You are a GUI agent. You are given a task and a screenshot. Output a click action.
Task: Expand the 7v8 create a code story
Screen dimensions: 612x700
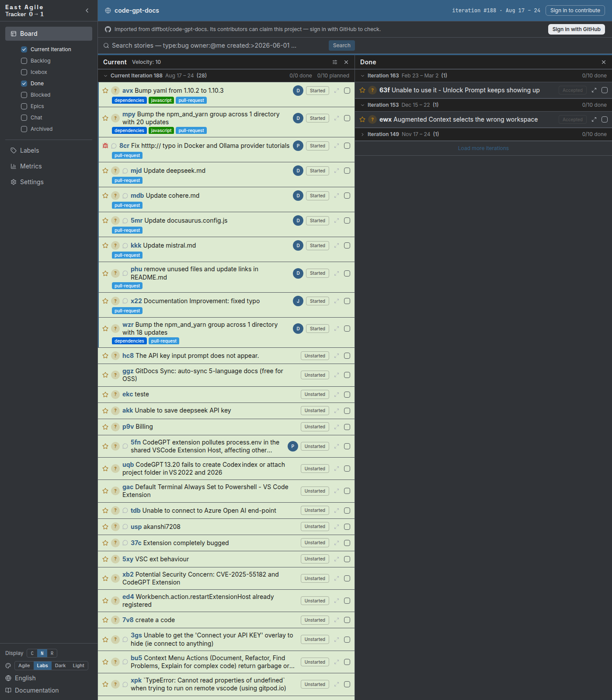[x=337, y=620]
